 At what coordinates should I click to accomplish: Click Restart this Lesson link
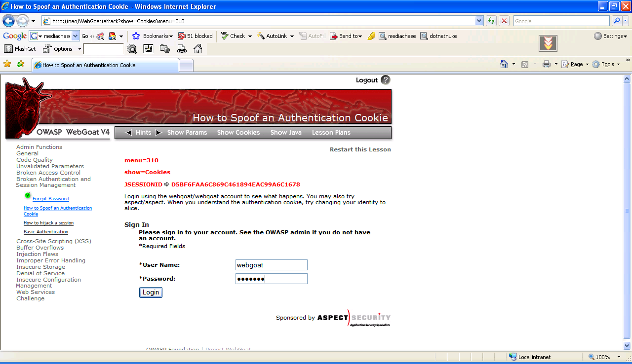[360, 149]
